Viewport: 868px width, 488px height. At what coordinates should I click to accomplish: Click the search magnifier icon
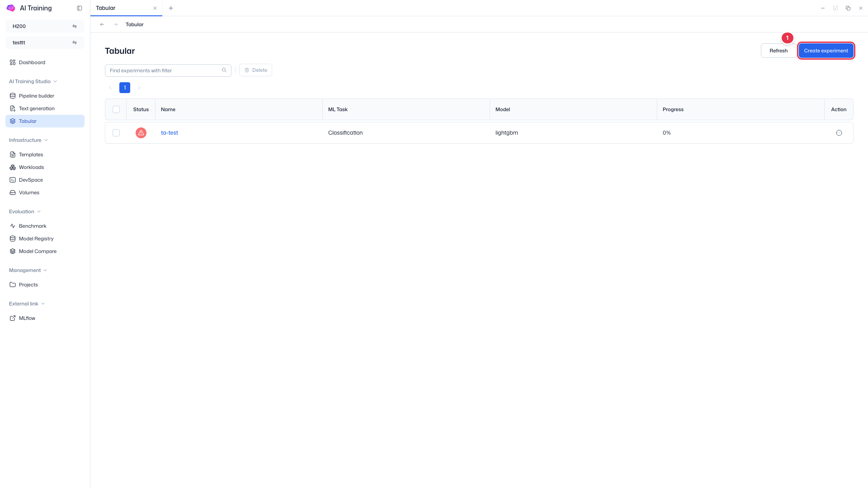click(224, 70)
